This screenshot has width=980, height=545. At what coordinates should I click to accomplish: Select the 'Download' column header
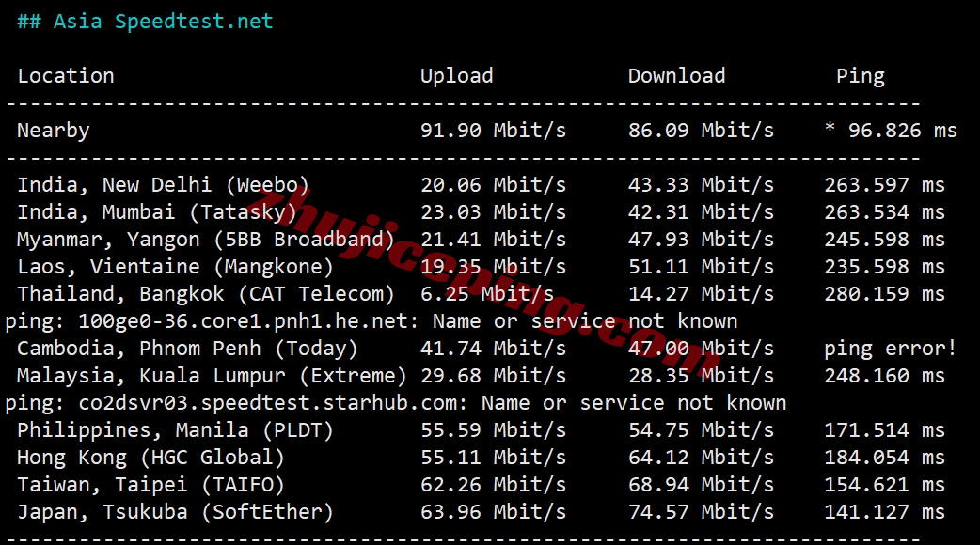click(676, 75)
